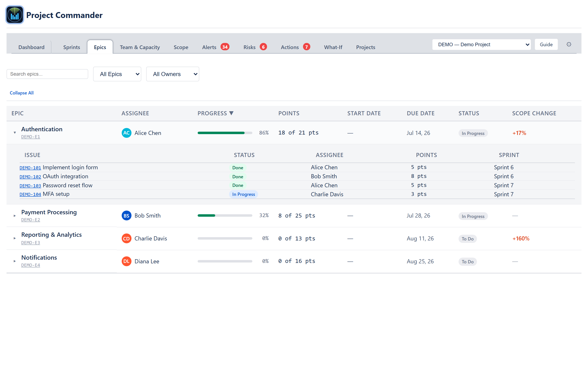588x368 pixels.
Task: Open the DEMO-E3 epic link
Action: click(31, 243)
